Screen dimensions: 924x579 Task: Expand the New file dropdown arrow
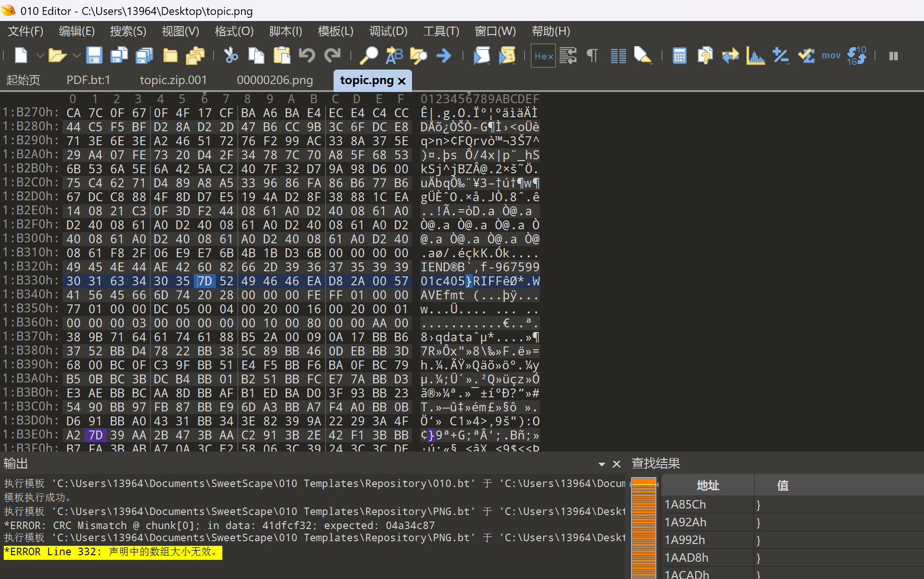pos(40,56)
